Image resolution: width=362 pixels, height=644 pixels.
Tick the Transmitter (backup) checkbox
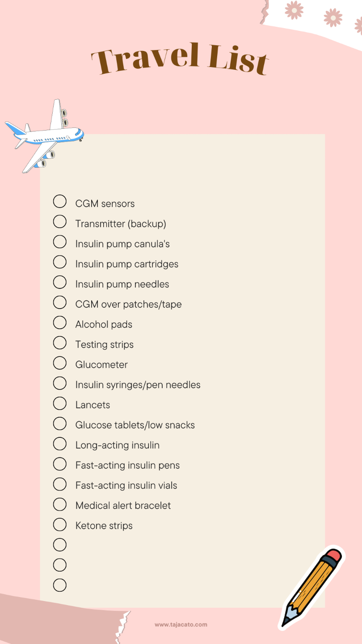(60, 221)
